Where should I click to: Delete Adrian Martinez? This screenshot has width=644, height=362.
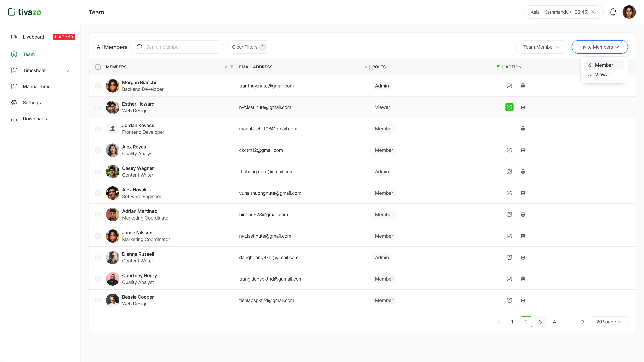(523, 215)
